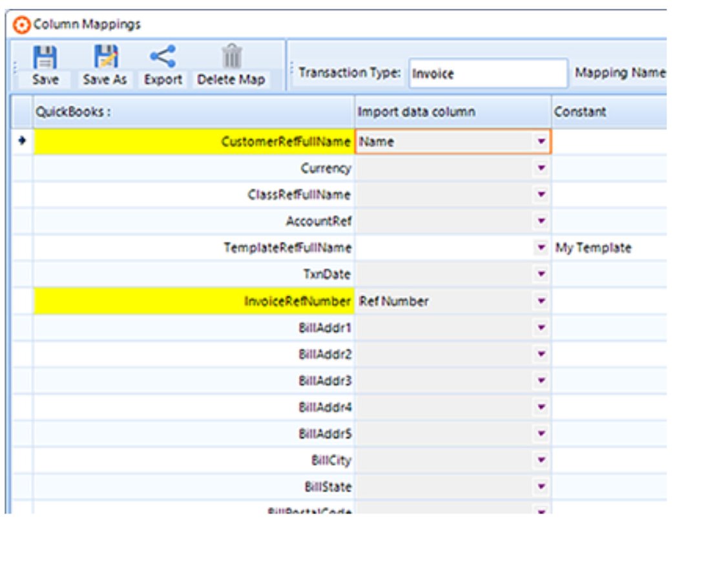
Task: Click the Export share icon
Action: click(x=163, y=56)
